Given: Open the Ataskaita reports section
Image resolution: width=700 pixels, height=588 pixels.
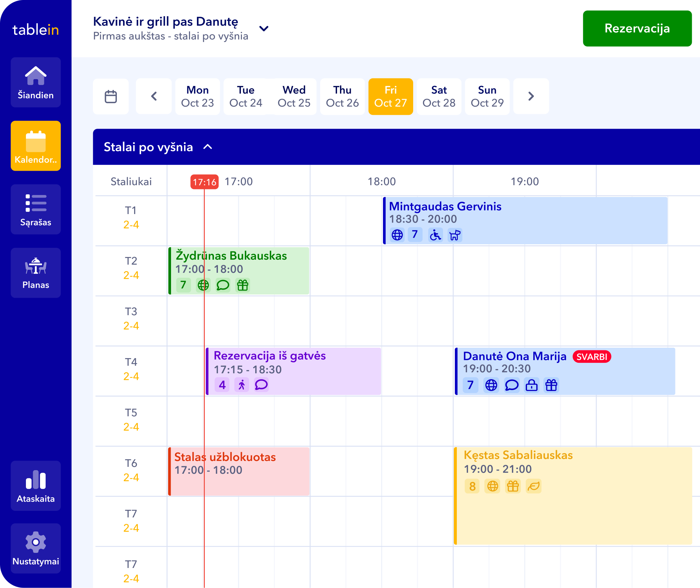Looking at the screenshot, I should point(36,486).
